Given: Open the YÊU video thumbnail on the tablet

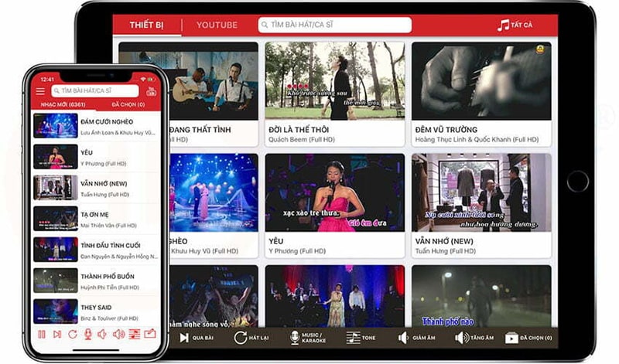Looking at the screenshot, I should coord(335,192).
